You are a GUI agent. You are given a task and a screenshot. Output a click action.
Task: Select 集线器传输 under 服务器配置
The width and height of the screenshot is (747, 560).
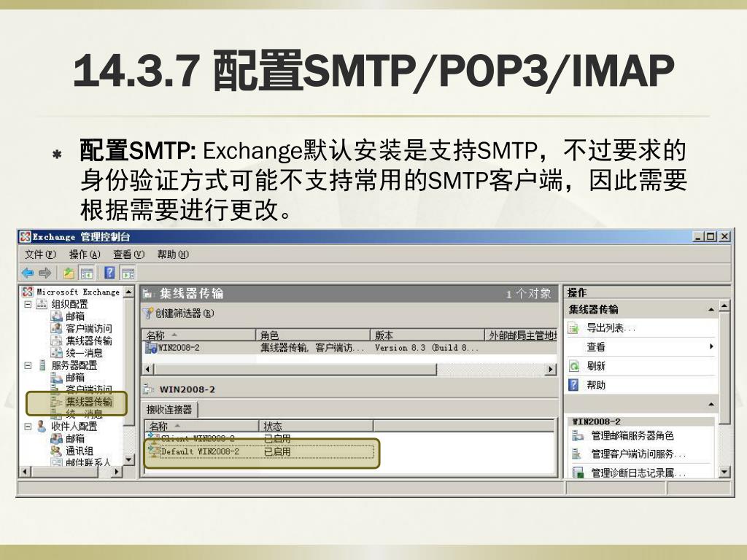click(x=89, y=402)
